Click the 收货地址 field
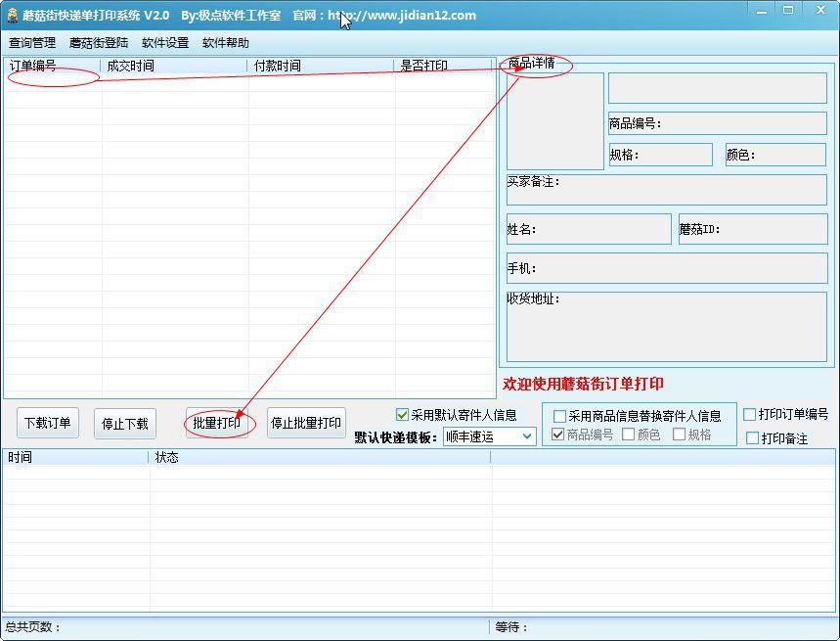This screenshot has width=840, height=641. point(667,327)
